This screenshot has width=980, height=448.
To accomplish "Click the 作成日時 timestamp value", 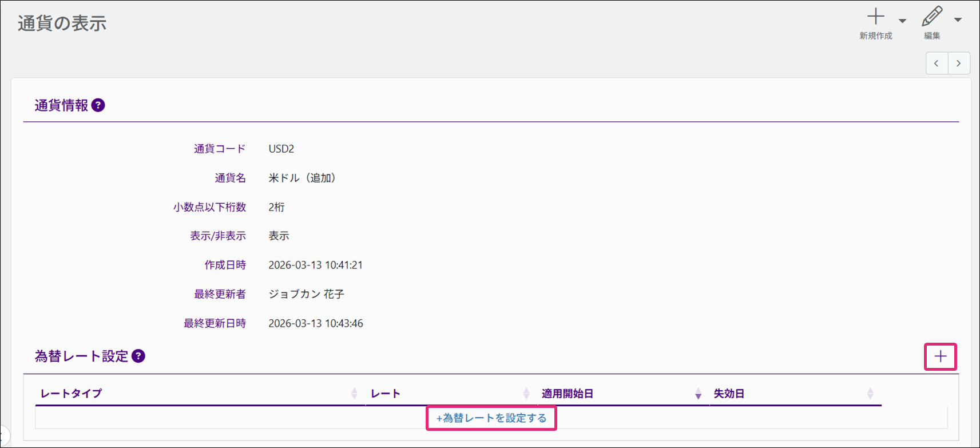I will [315, 265].
